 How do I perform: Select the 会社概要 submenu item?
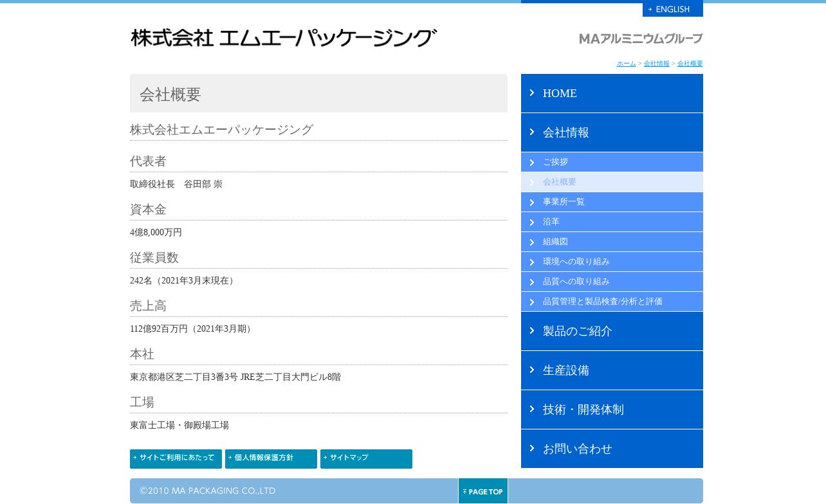(x=612, y=182)
